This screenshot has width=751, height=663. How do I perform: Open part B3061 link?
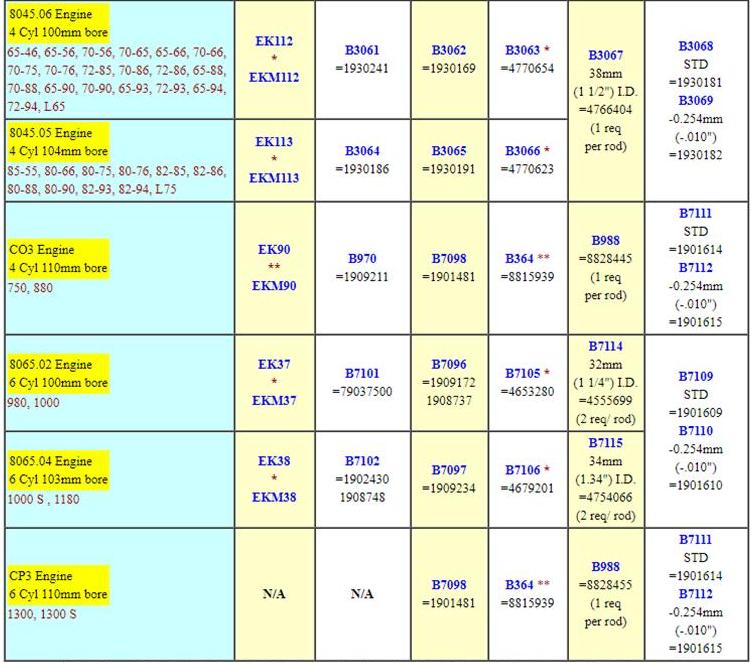[x=362, y=49]
